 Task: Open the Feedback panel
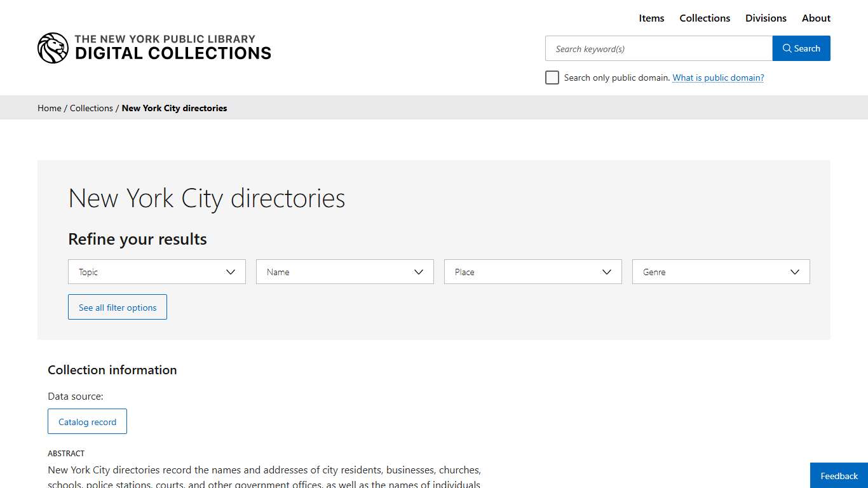tap(838, 475)
